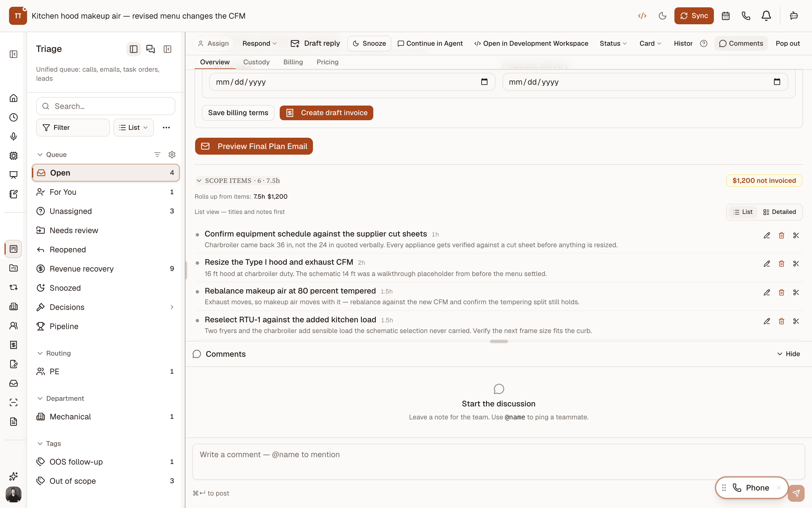The image size is (812, 508).
Task: Click the Snooze button
Action: pyautogui.click(x=369, y=43)
